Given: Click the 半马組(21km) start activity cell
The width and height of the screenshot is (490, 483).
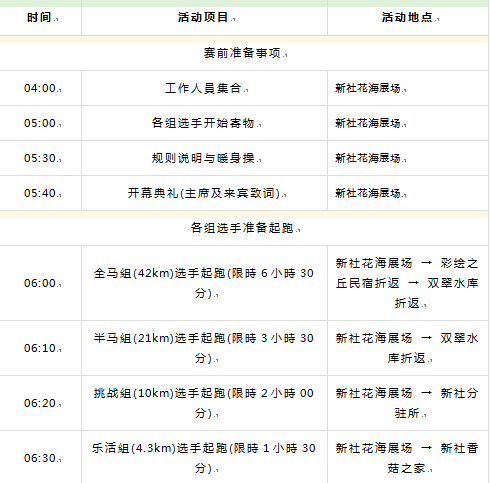Looking at the screenshot, I should 204,348.
